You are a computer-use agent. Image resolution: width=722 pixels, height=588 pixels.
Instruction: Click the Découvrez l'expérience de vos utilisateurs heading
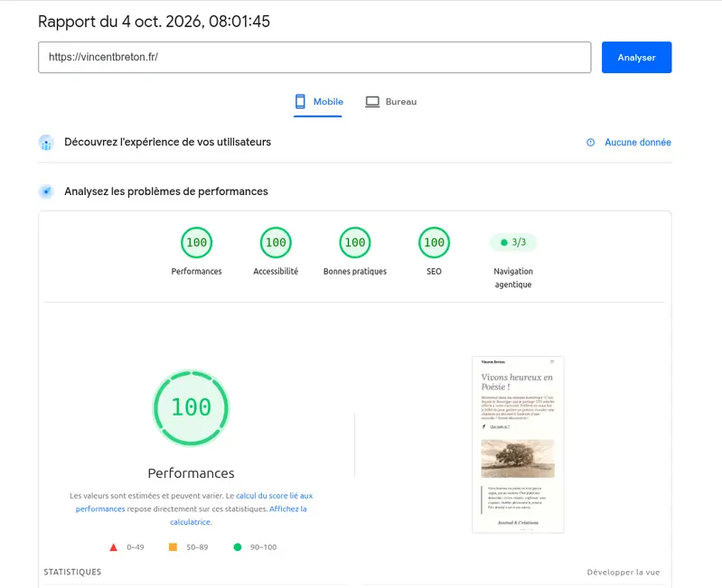[167, 142]
